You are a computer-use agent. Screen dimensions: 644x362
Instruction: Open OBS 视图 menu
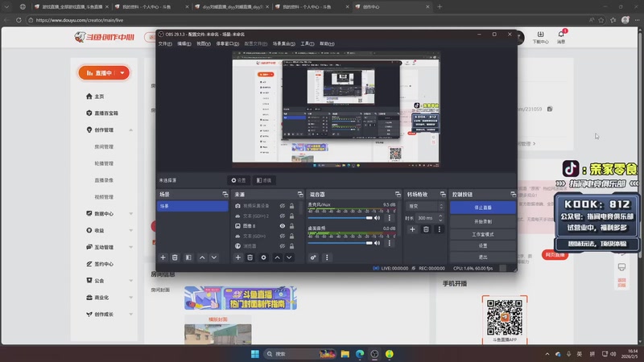coord(204,44)
